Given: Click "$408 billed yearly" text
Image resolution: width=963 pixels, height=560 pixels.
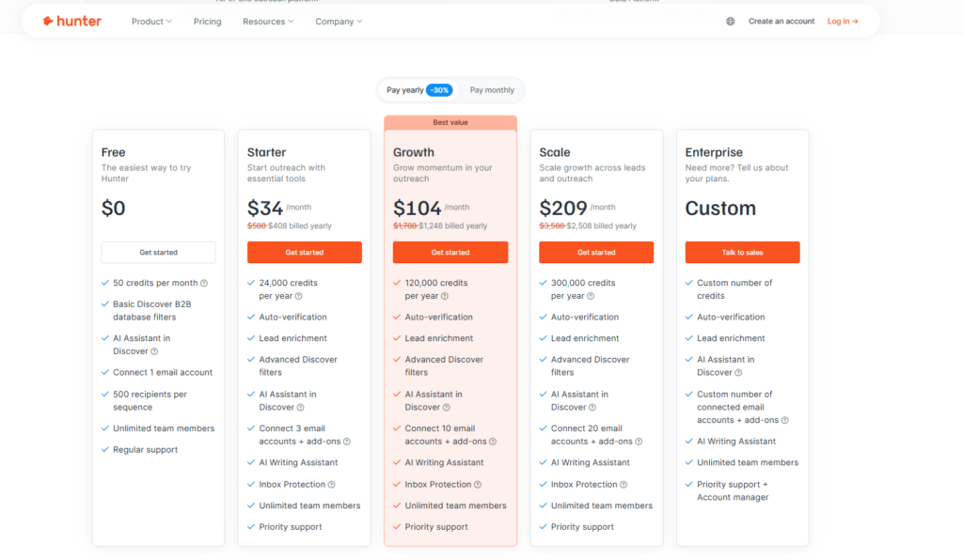Looking at the screenshot, I should click(300, 226).
